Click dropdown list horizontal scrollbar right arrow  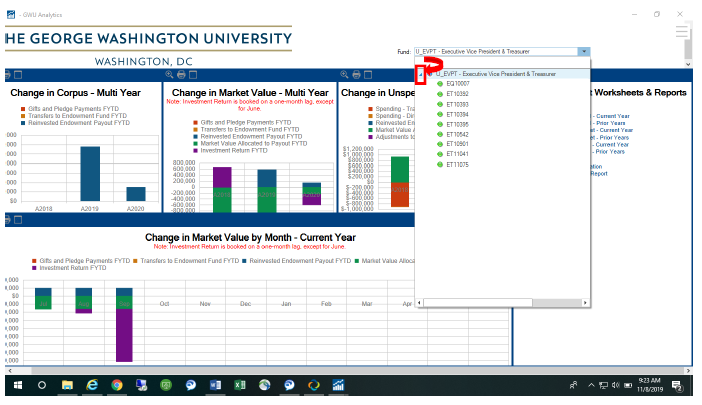(x=585, y=303)
